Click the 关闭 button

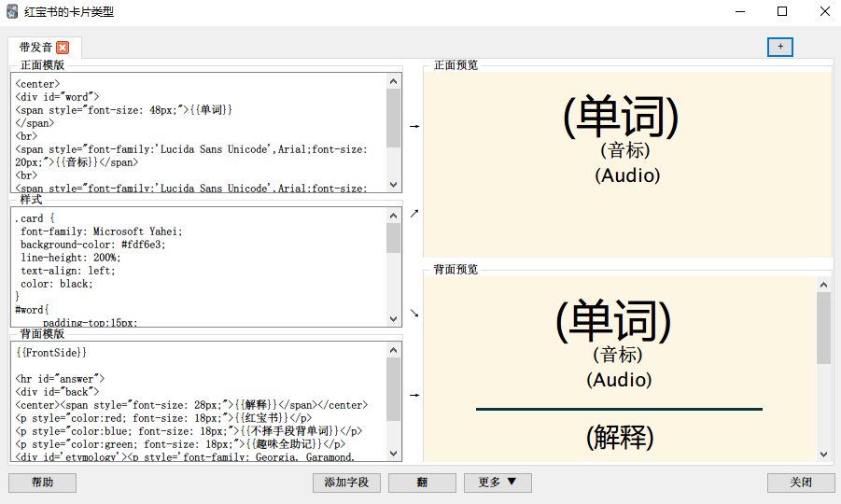click(800, 483)
